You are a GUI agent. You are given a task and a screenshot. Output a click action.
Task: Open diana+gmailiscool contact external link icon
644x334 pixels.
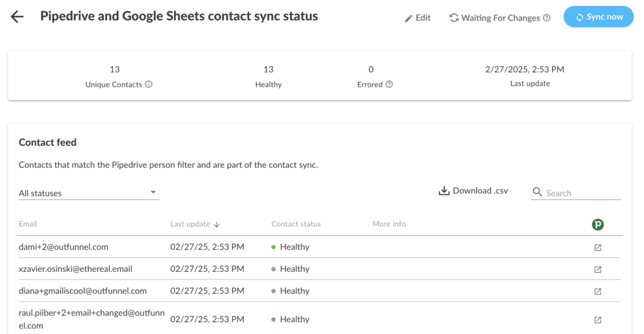(597, 291)
